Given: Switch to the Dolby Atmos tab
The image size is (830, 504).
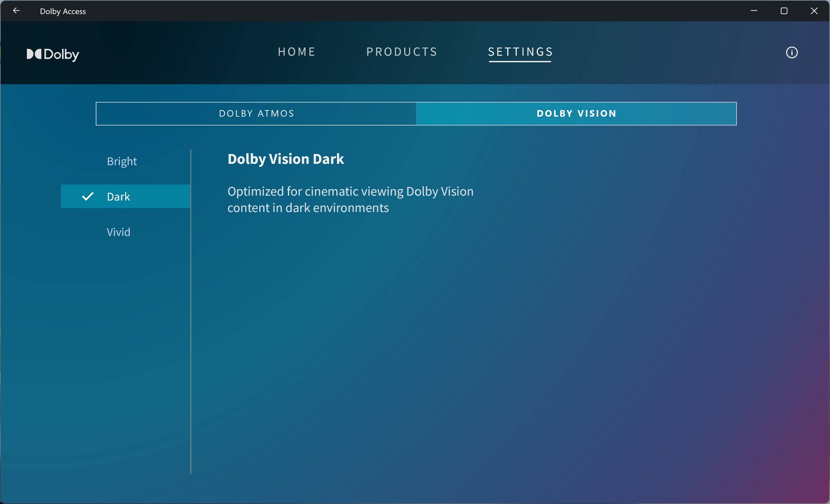Looking at the screenshot, I should pyautogui.click(x=256, y=113).
